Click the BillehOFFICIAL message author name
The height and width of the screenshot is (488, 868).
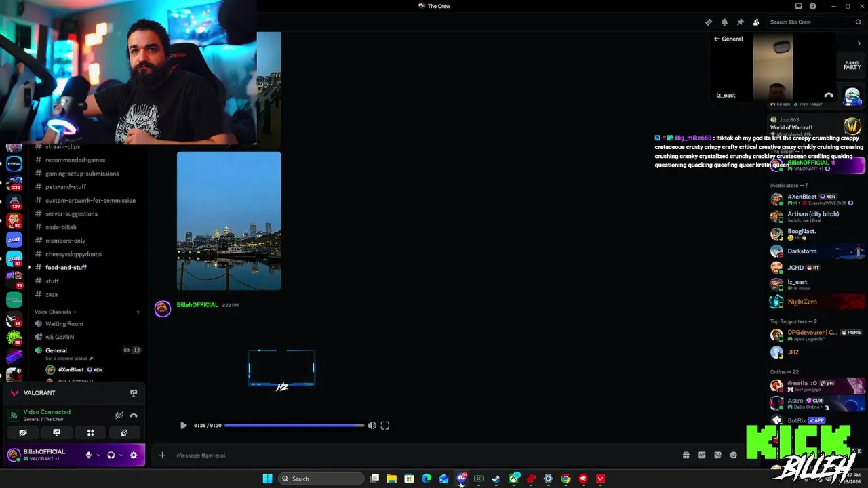coord(197,305)
